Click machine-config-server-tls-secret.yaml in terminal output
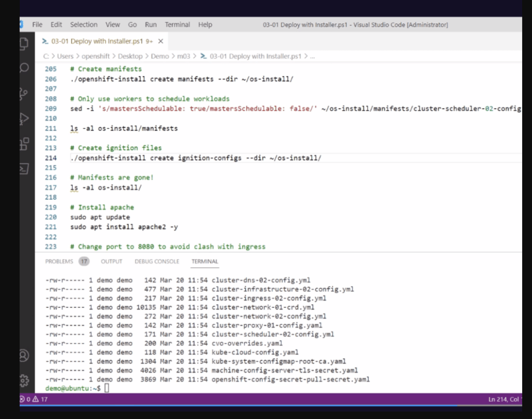 click(x=285, y=371)
